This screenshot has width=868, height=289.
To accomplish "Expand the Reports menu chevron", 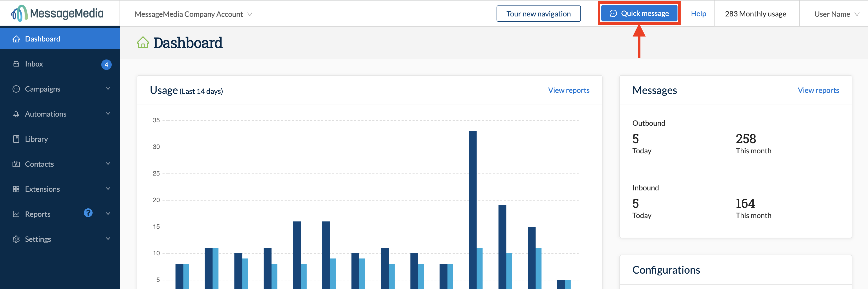I will point(108,214).
